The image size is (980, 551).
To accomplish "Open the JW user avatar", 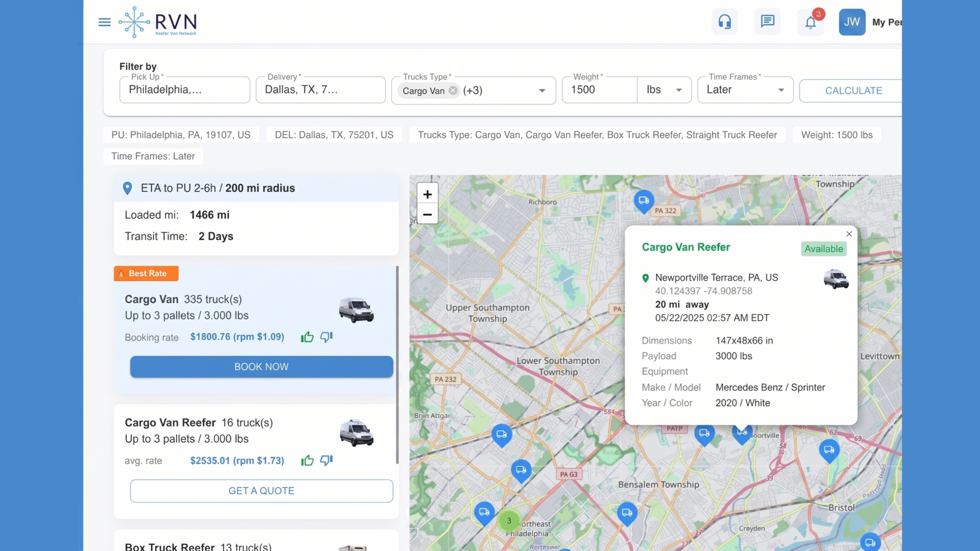I will pyautogui.click(x=852, y=22).
